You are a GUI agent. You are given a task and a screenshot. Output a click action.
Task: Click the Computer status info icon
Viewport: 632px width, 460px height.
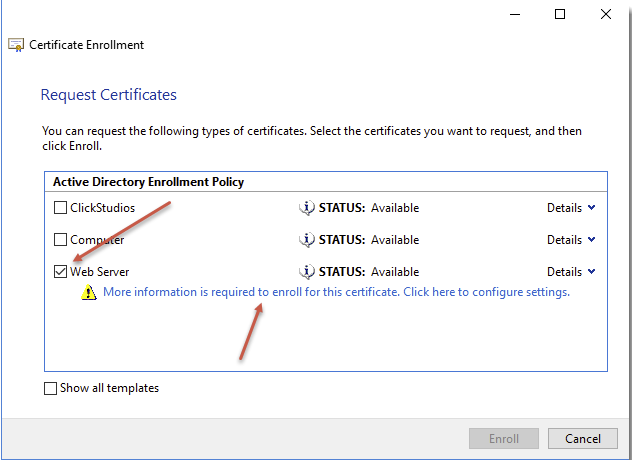tap(307, 239)
